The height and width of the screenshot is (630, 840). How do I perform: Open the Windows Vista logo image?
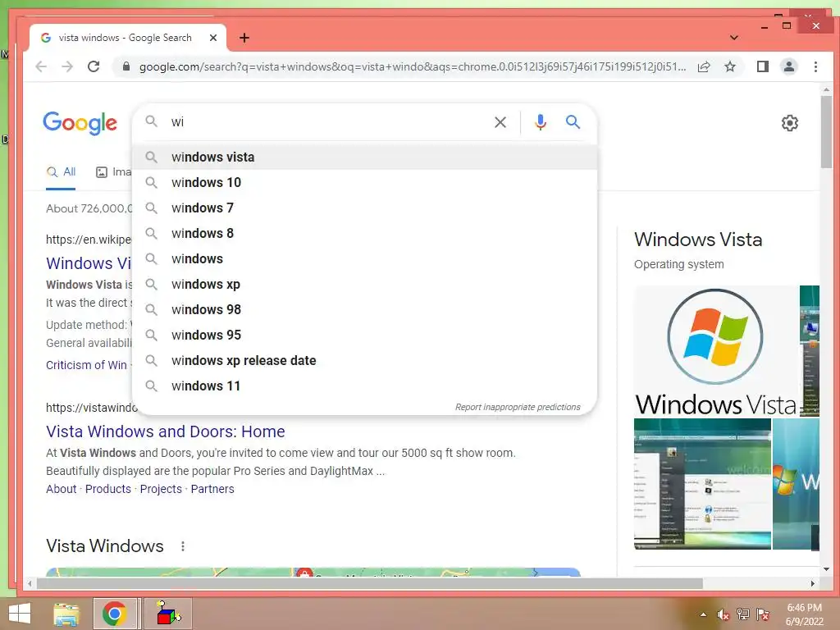pyautogui.click(x=715, y=351)
